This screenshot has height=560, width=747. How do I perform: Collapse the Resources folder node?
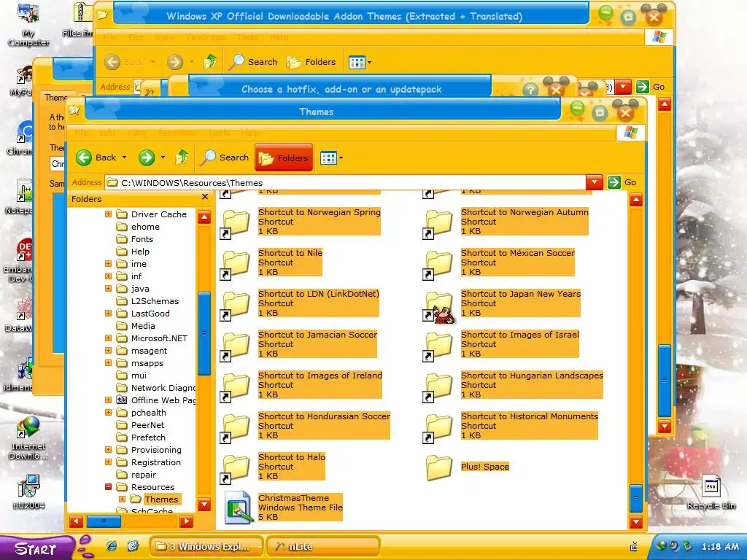[108, 486]
